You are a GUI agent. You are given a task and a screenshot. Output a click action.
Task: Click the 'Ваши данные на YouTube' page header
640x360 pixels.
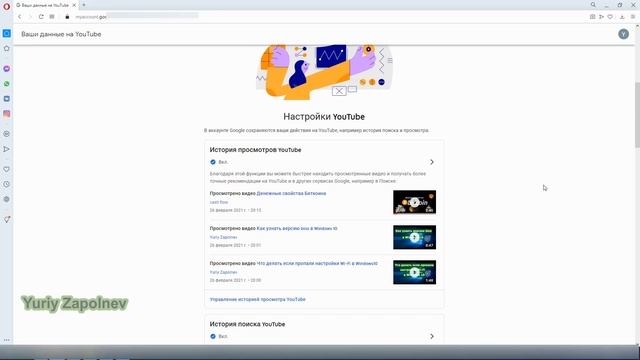pyautogui.click(x=61, y=34)
